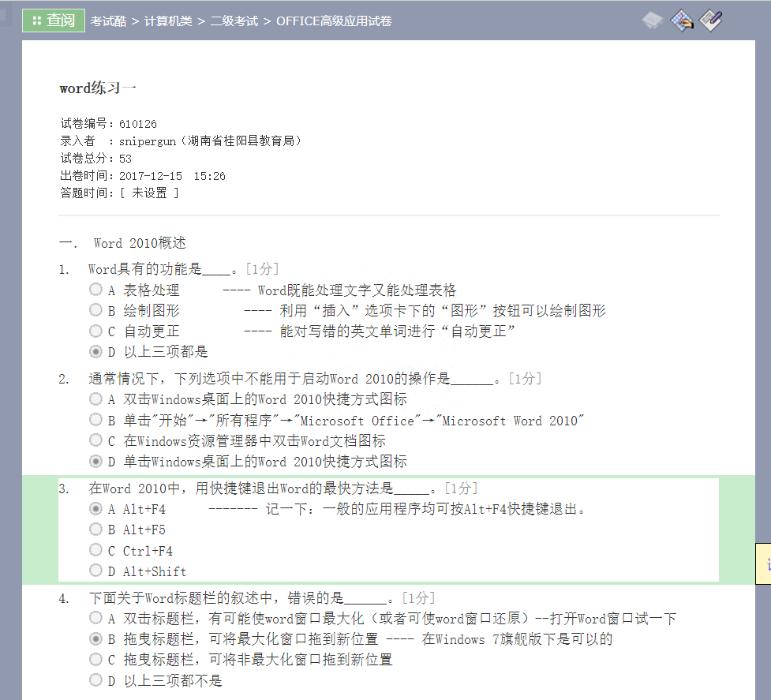Screen dimensions: 771x700
Task: Select option B 绘制图形 in question 1
Action: coord(96,310)
